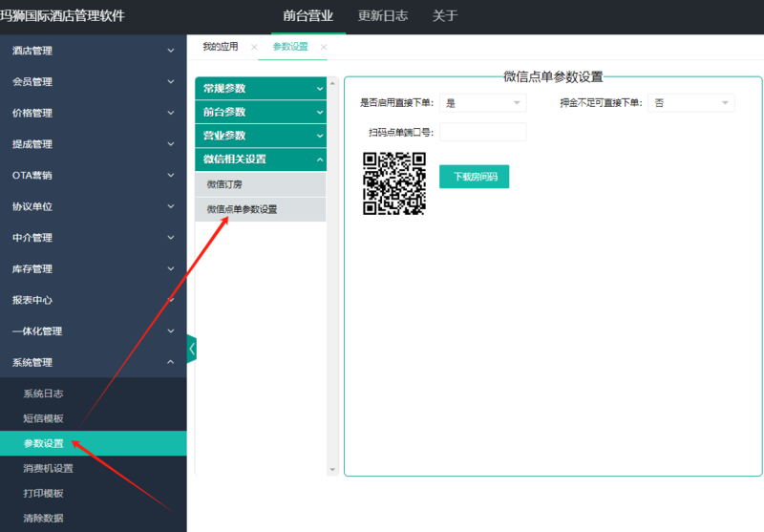Focus the 扫码点单端口号 input field
The image size is (764, 532).
tap(483, 132)
